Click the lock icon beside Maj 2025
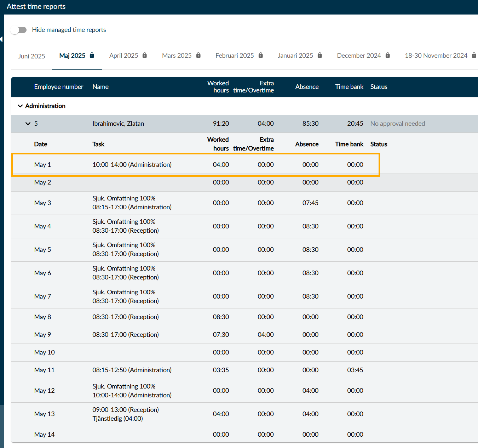 point(92,55)
